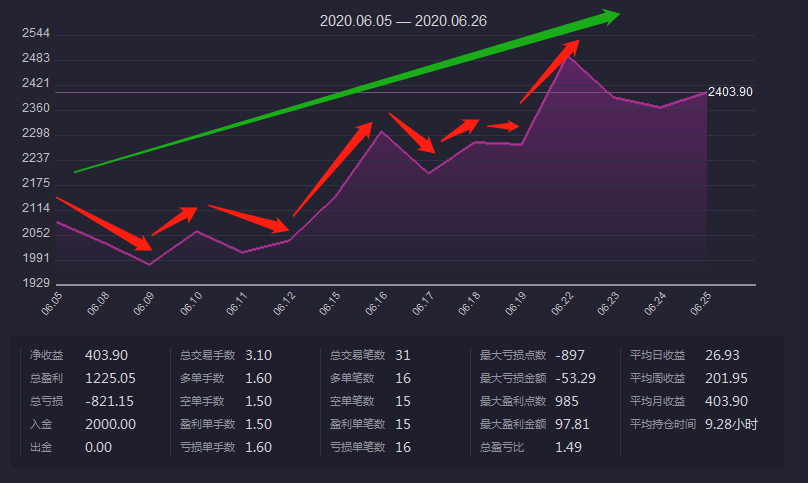Click the small red up arrow above 06.10

coord(174,220)
